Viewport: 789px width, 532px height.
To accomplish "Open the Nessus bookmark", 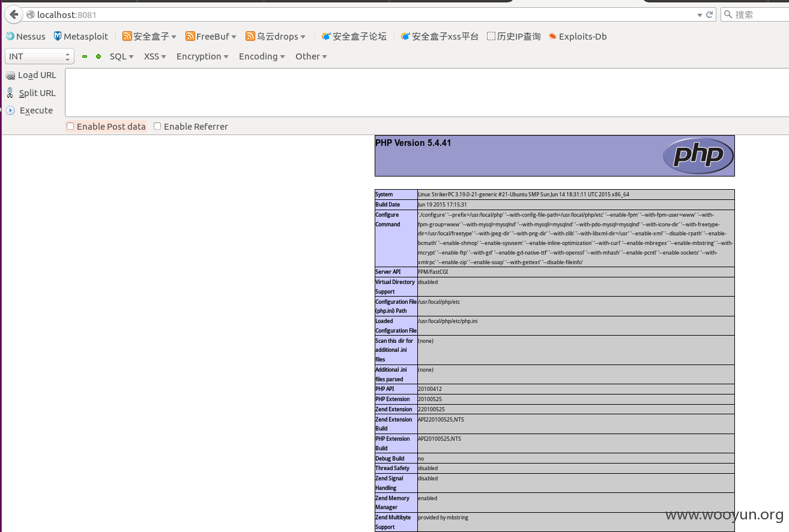I will tap(26, 37).
